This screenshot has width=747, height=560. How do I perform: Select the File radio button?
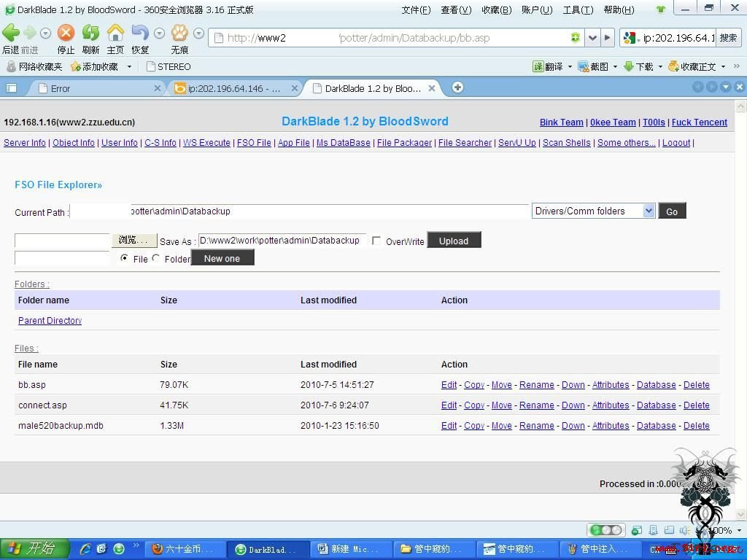coord(124,258)
